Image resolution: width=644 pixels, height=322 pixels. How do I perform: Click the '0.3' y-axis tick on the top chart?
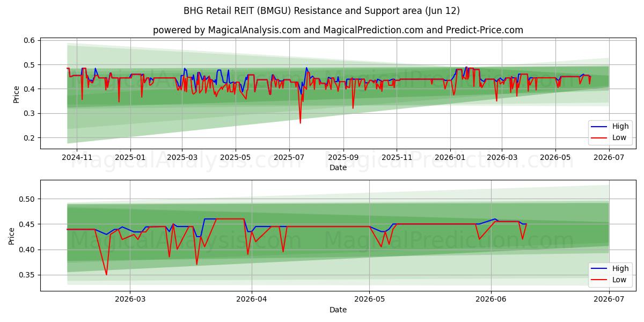coord(30,113)
